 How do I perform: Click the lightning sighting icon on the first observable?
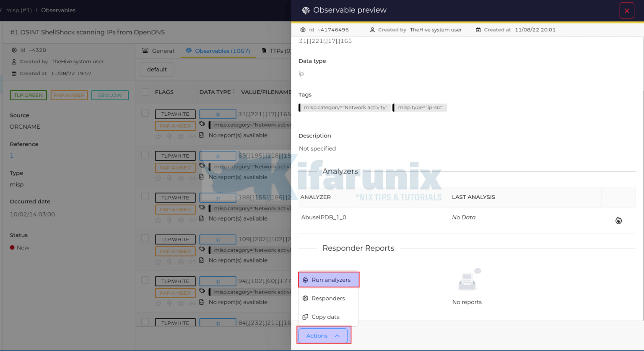[169, 136]
